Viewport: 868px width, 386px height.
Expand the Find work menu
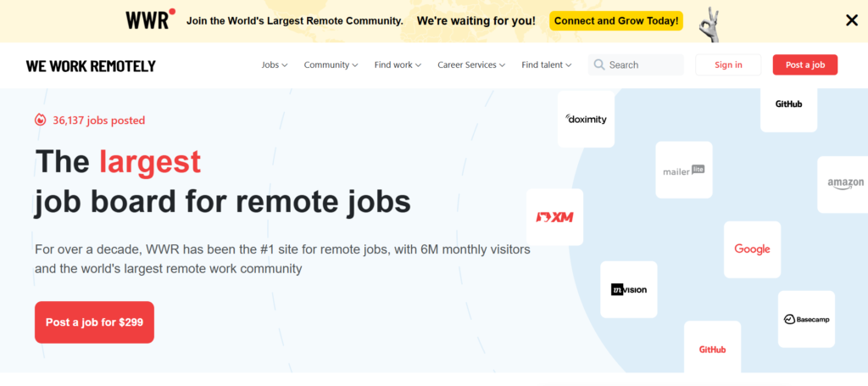[x=398, y=64]
